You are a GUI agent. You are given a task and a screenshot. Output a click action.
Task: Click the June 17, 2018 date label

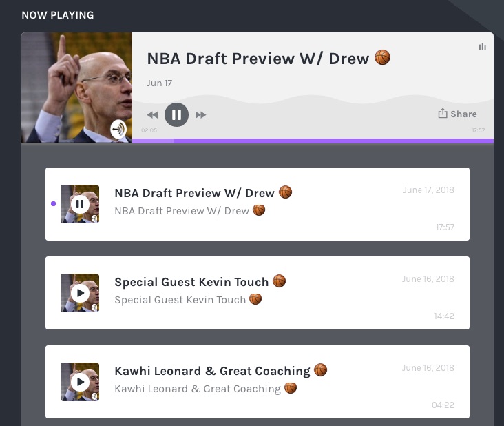428,190
